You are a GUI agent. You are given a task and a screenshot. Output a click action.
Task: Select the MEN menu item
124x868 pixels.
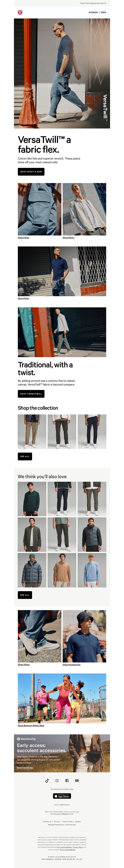[x=103, y=12]
